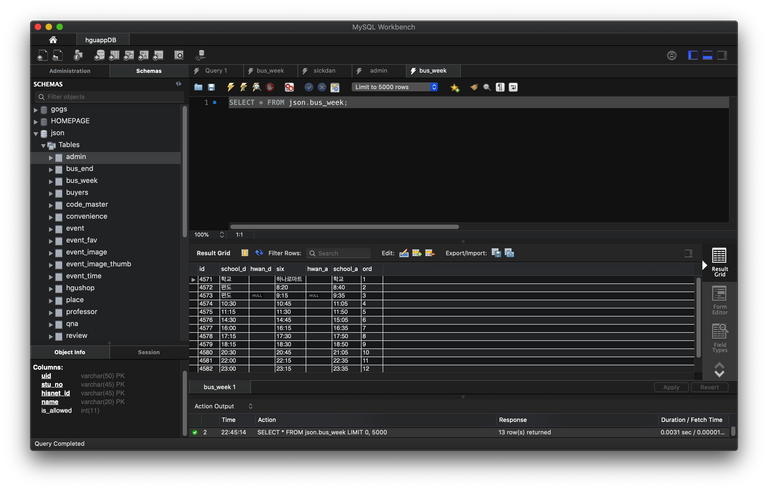Click the Home screen icon tab
Viewport: 768px width, 491px height.
click(x=53, y=40)
